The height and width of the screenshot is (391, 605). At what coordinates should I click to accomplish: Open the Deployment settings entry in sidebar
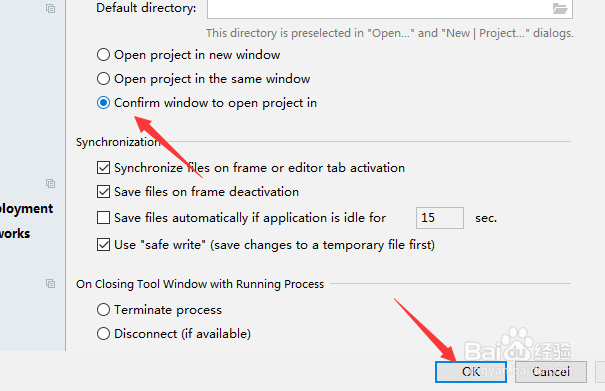pos(26,209)
